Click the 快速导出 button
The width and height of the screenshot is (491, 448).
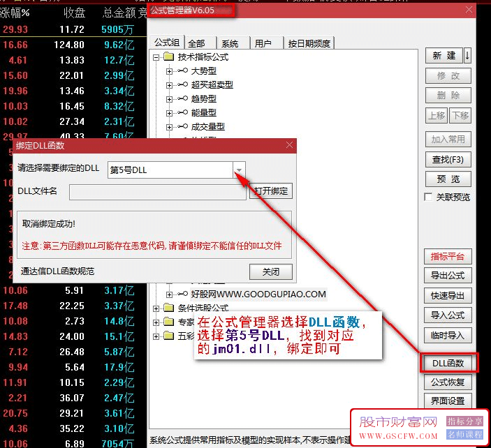click(x=448, y=296)
